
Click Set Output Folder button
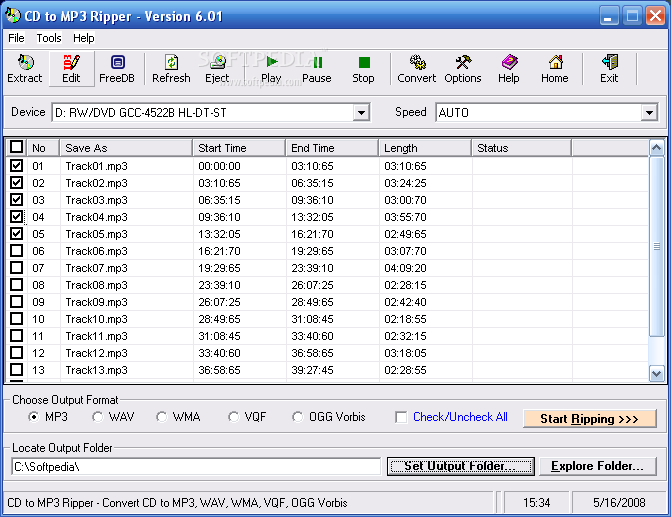click(x=460, y=466)
